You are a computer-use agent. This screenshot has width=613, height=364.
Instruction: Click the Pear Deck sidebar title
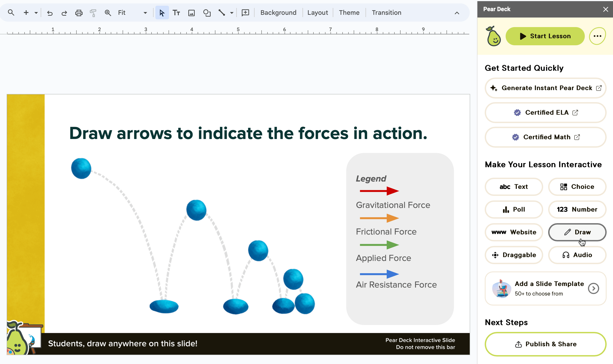497,9
